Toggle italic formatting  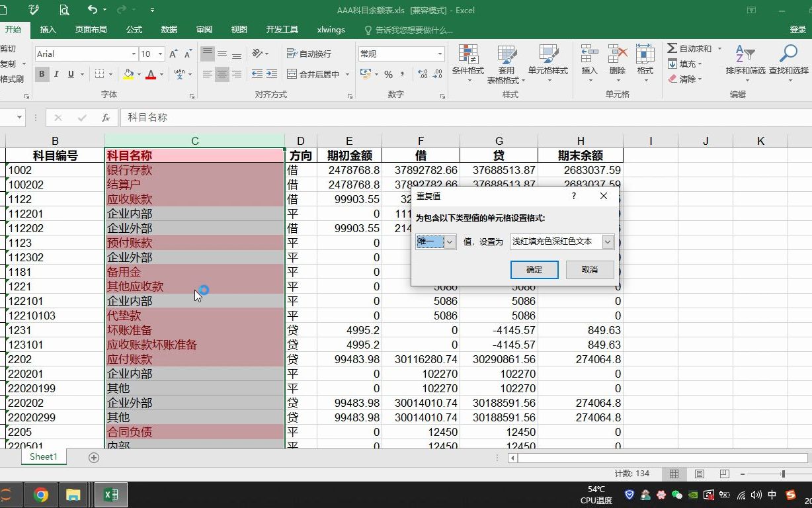click(x=56, y=74)
